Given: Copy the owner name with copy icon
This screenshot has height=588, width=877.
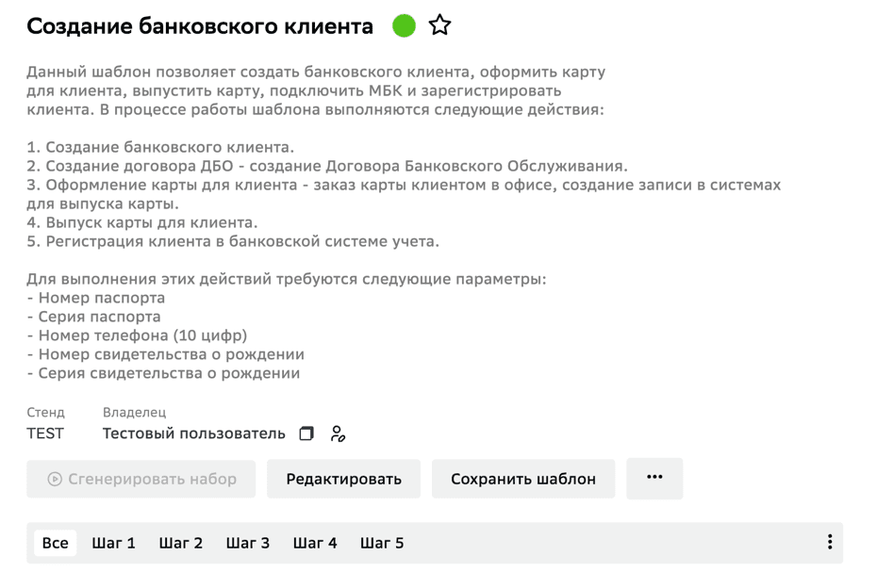Looking at the screenshot, I should [x=306, y=433].
